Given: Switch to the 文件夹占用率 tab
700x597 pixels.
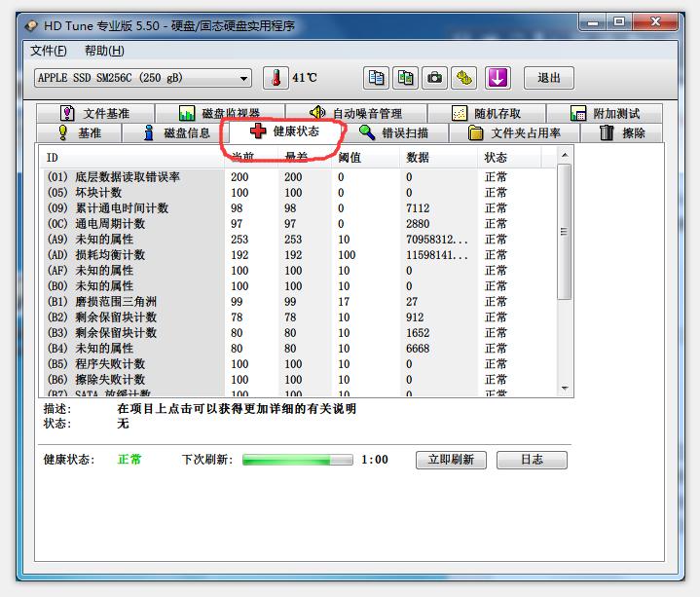Looking at the screenshot, I should (x=514, y=133).
